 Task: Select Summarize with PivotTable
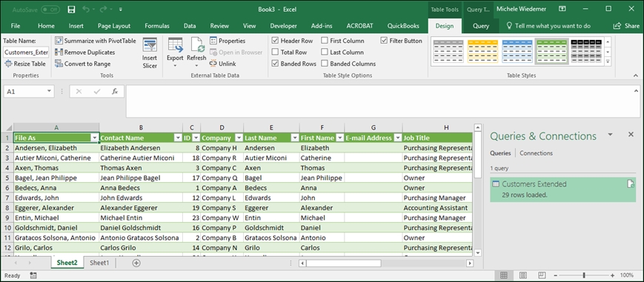coord(96,41)
